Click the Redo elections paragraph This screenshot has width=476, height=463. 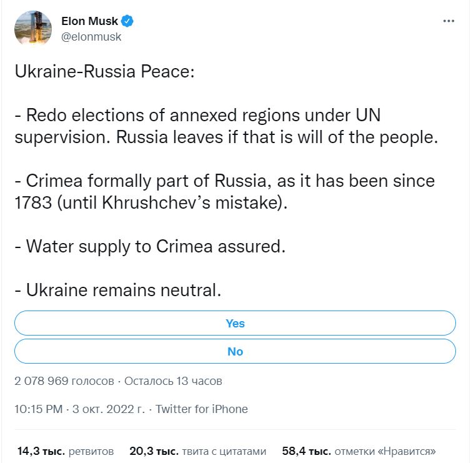(225, 126)
